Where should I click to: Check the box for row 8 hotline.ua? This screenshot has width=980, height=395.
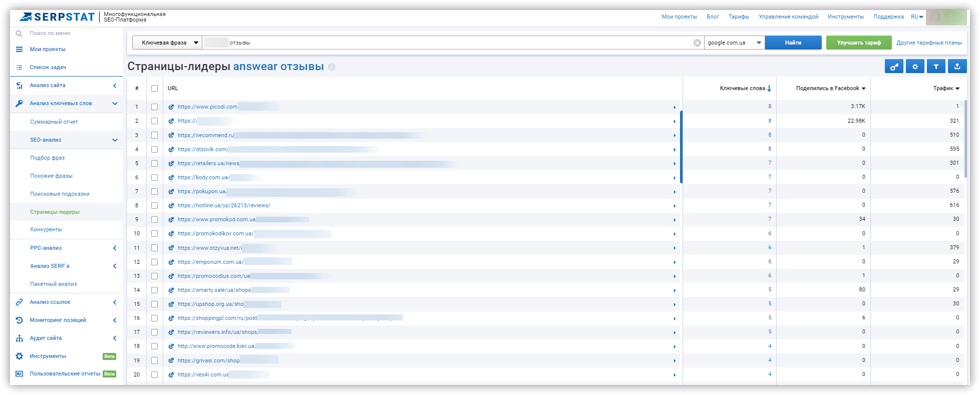(x=154, y=206)
